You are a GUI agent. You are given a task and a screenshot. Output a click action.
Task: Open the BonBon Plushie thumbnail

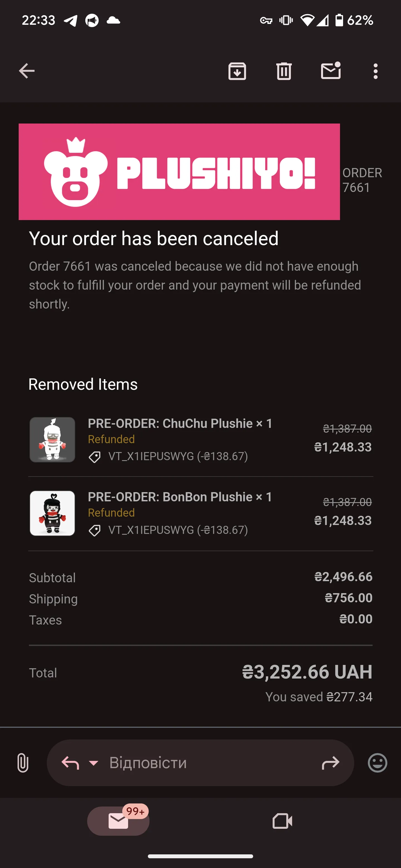52,513
